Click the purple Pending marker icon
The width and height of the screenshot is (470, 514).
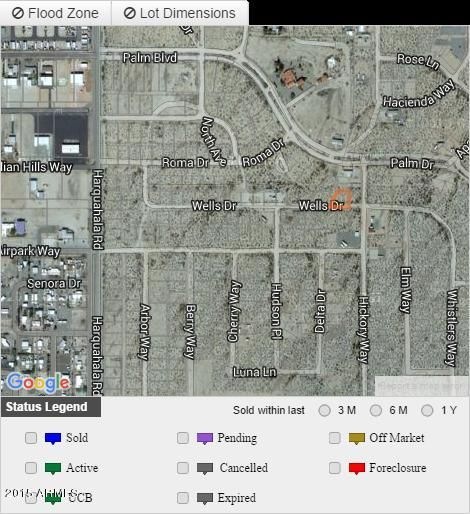pyautogui.click(x=205, y=438)
